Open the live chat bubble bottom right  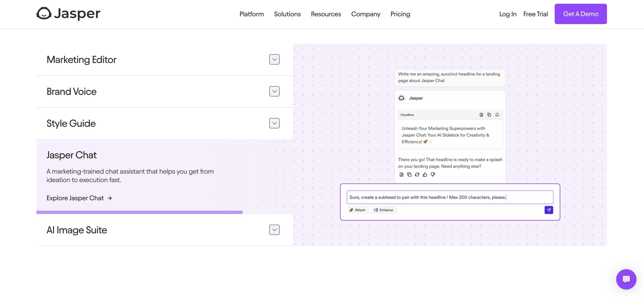(626, 279)
